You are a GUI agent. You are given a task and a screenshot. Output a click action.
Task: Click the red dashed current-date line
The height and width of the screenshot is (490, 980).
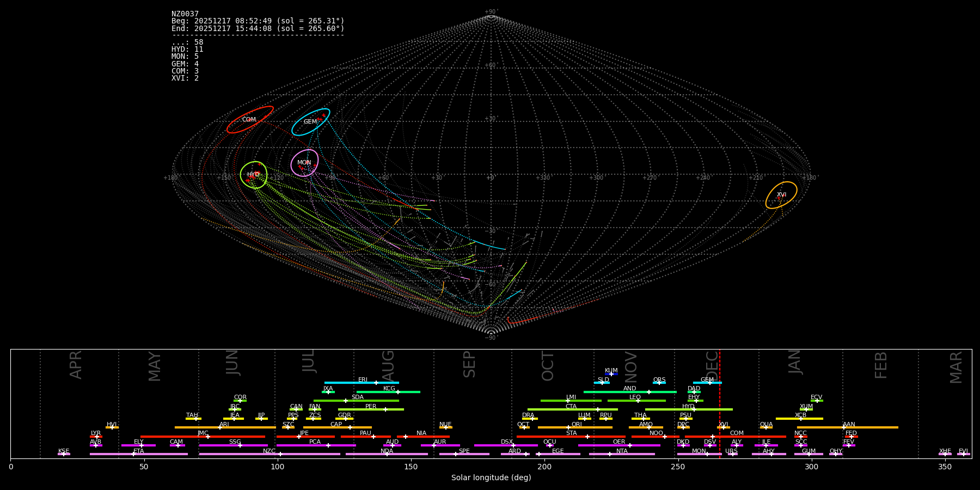[720, 403]
